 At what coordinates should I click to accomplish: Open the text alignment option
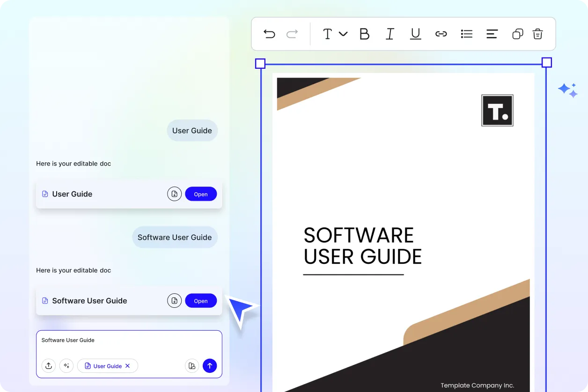492,34
